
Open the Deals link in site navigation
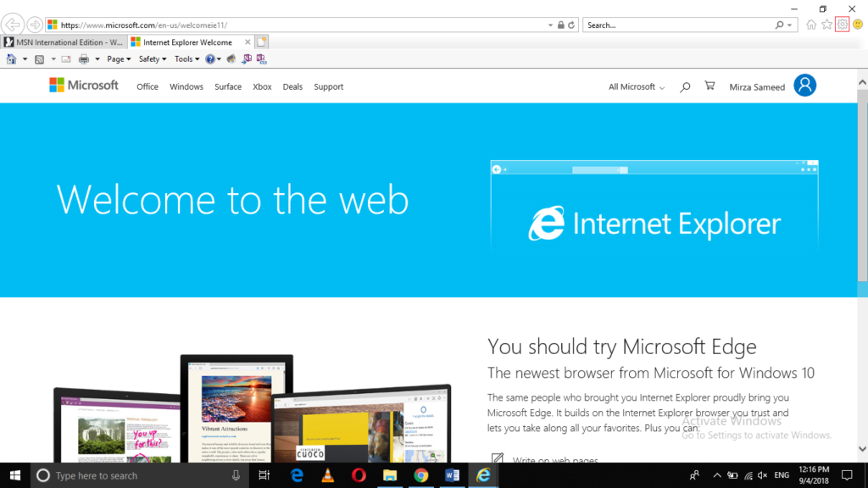292,87
